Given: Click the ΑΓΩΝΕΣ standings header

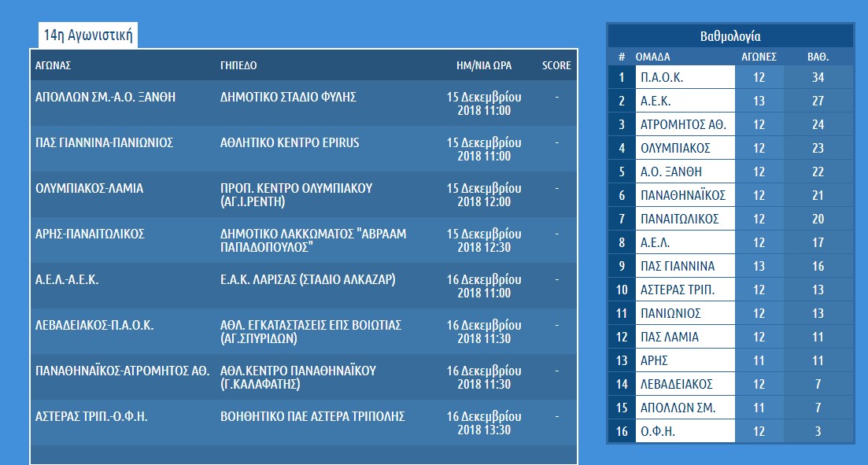Looking at the screenshot, I should (x=759, y=57).
